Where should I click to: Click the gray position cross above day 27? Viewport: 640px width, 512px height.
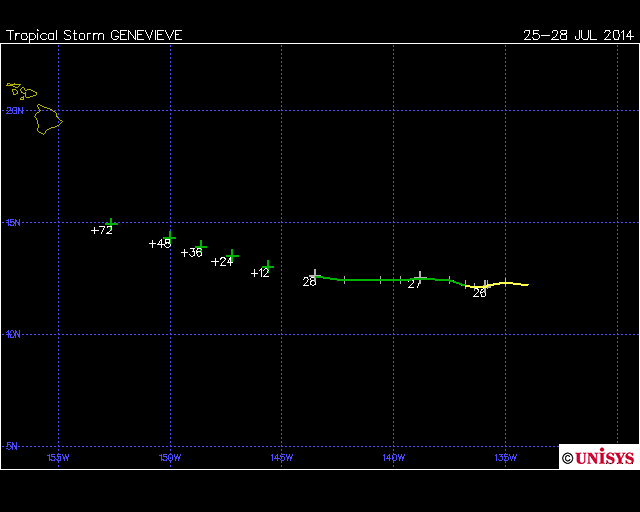coord(420,277)
